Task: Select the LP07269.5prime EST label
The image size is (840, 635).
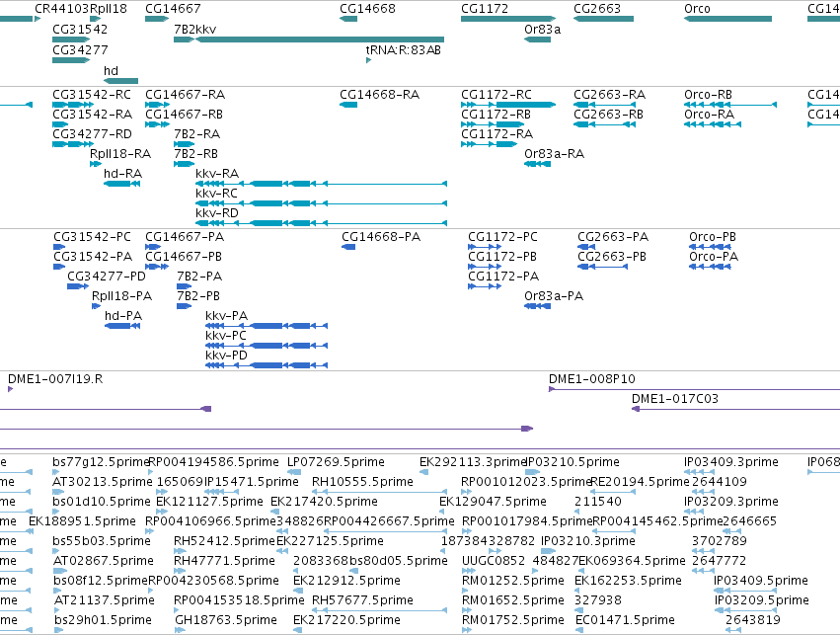Action: (336, 462)
